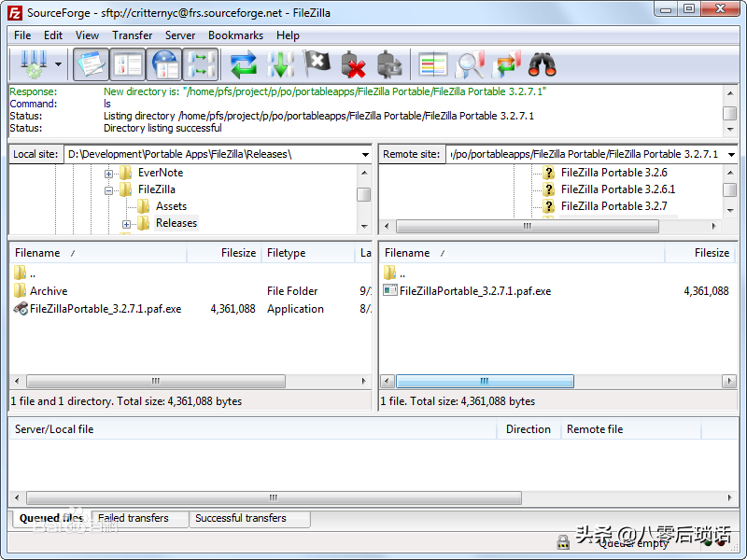Toggle the remote directory tree display
Screen dimensions: 747x560
coord(164,64)
